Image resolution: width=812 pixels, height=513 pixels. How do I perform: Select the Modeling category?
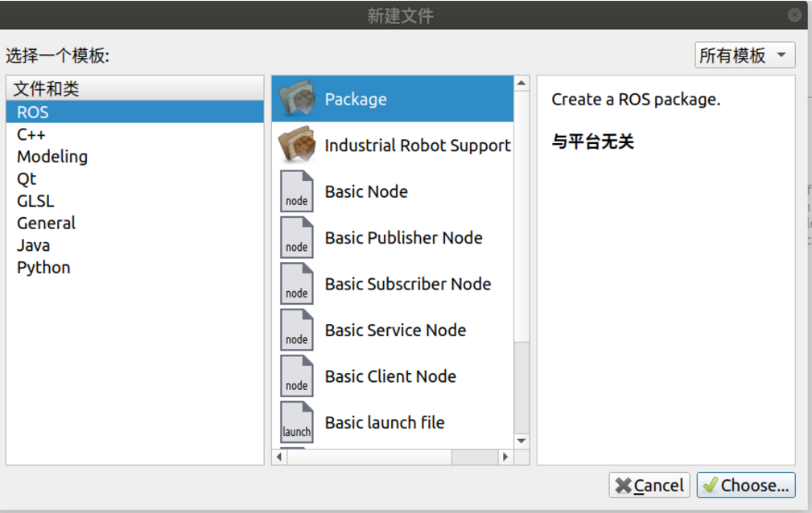click(134, 156)
